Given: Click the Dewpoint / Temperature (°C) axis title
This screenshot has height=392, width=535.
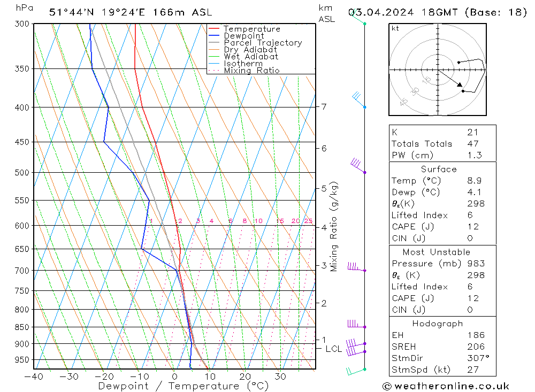Looking at the screenshot, I should click(183, 387).
